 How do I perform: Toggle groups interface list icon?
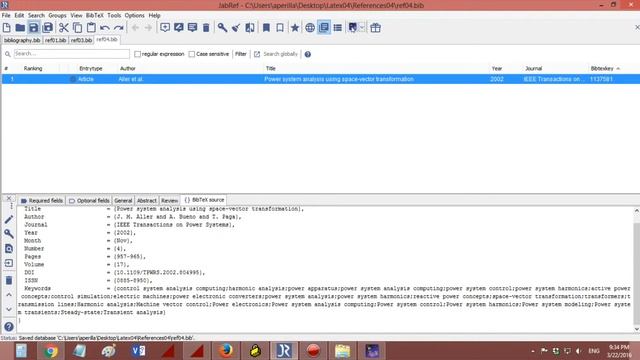point(338,28)
